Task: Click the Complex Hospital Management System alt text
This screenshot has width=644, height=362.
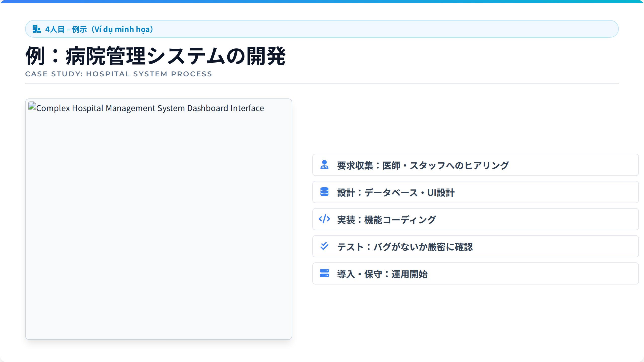Action: [150, 108]
